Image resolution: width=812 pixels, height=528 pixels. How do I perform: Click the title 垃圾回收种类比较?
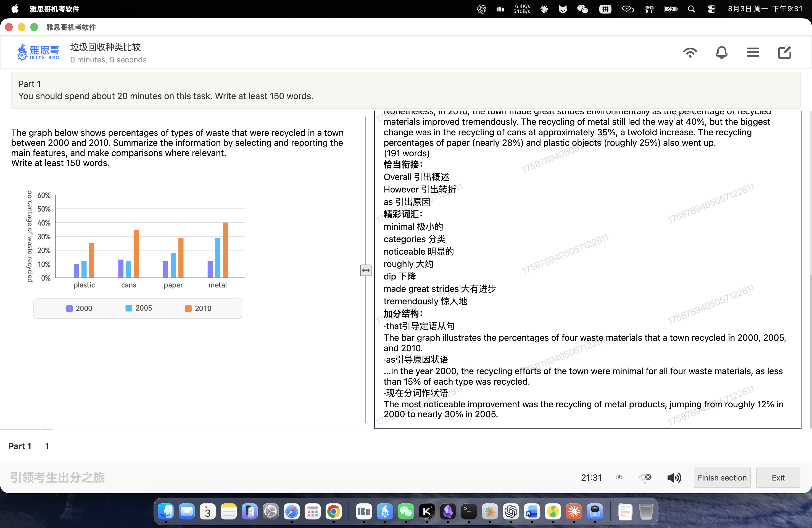click(106, 47)
